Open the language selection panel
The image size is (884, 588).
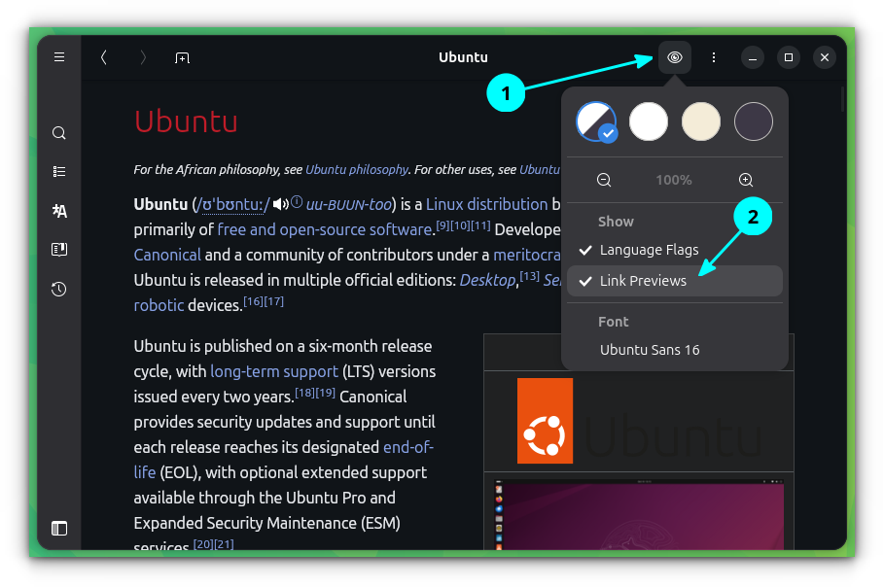[58, 210]
